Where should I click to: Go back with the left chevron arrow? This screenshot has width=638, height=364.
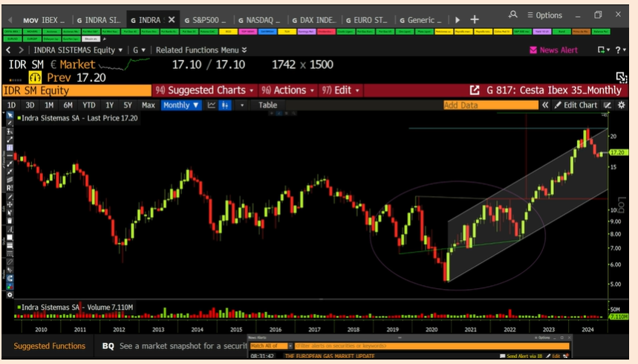(9, 50)
